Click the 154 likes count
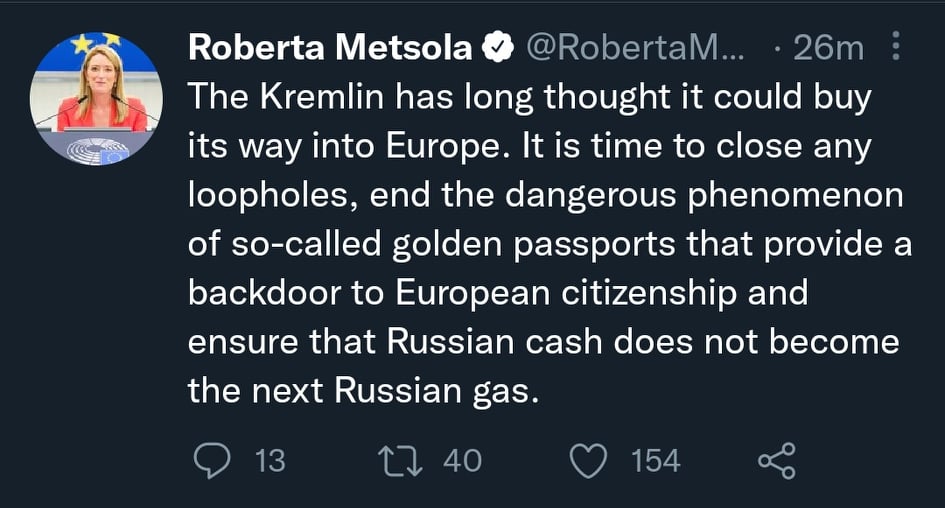Screen dimensions: 945x508 (x=655, y=460)
